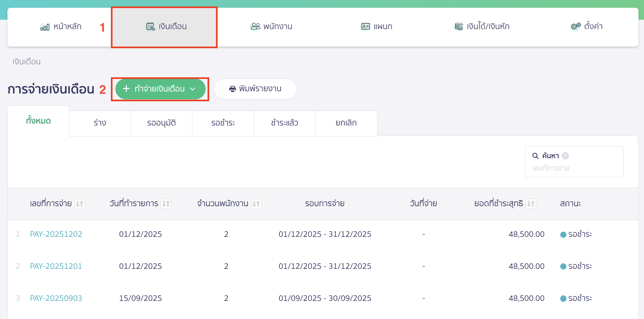The width and height of the screenshot is (644, 319).
Task: Open the ชำระแล้ว tab
Action: pyautogui.click(x=284, y=123)
